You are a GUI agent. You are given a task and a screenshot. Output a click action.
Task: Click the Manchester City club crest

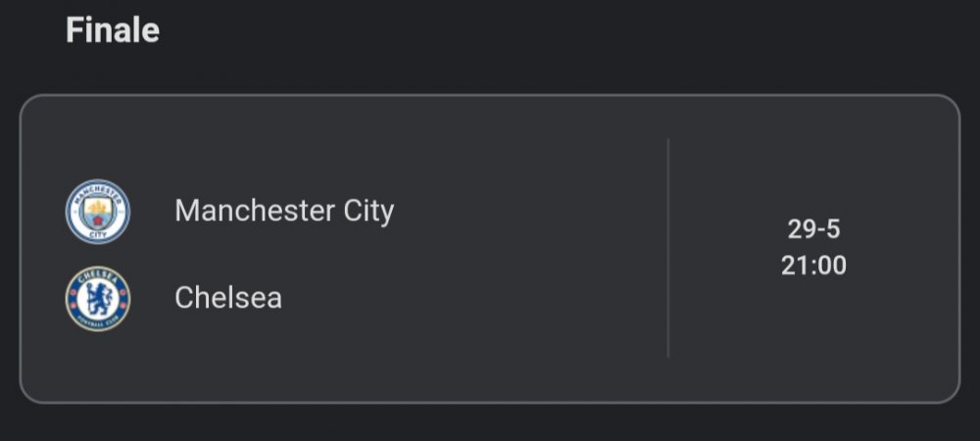pyautogui.click(x=98, y=211)
